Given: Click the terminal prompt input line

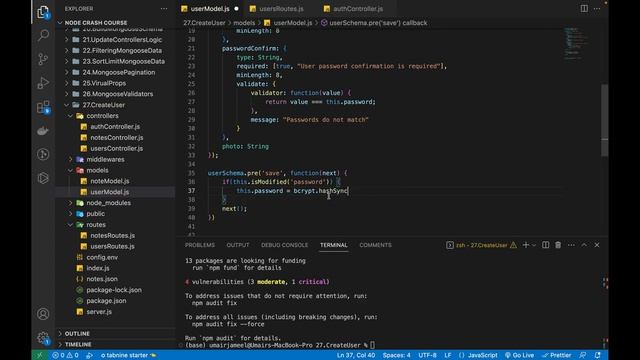Looking at the screenshot, I should click(x=280, y=345).
